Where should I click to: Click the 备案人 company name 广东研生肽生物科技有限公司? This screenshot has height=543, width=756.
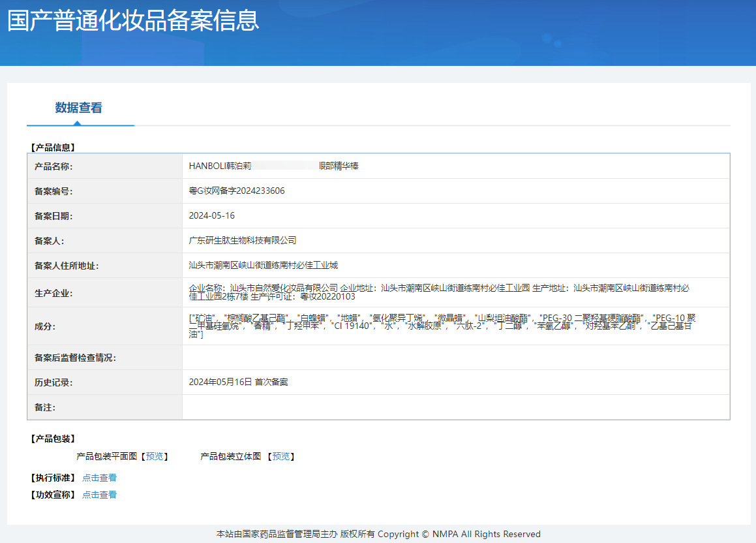pyautogui.click(x=243, y=240)
